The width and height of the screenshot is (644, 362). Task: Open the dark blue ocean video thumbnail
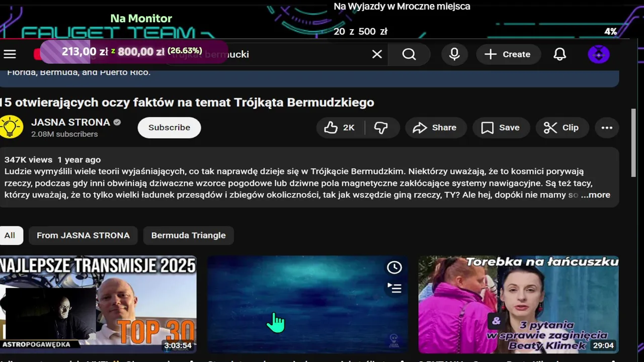pyautogui.click(x=307, y=304)
